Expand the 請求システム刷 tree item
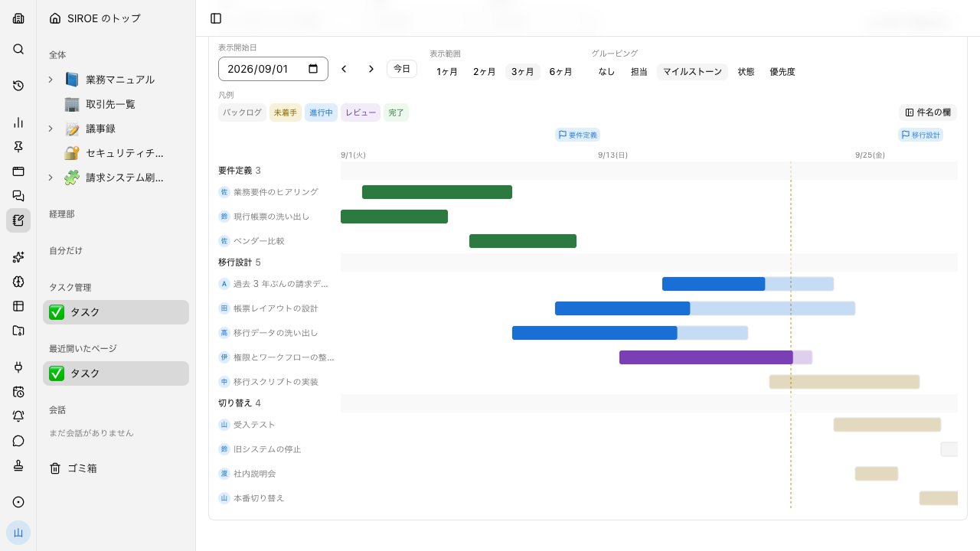Image resolution: width=980 pixels, height=551 pixels. pyautogui.click(x=51, y=178)
